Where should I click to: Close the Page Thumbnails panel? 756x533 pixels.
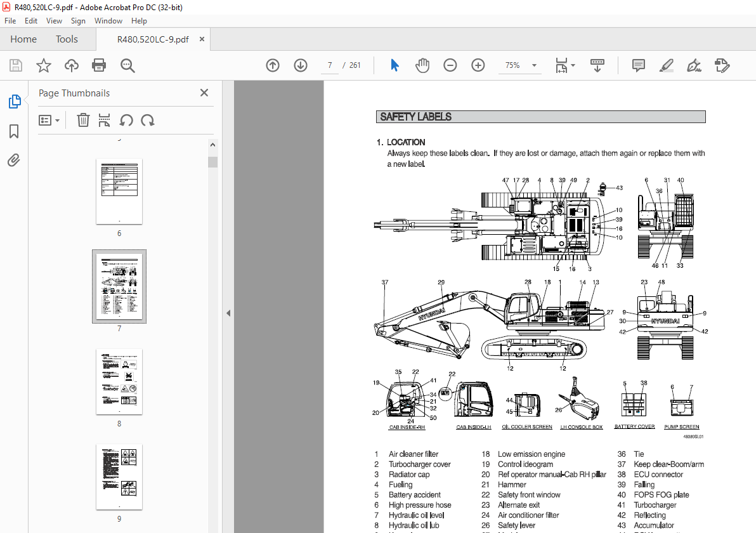[x=204, y=93]
